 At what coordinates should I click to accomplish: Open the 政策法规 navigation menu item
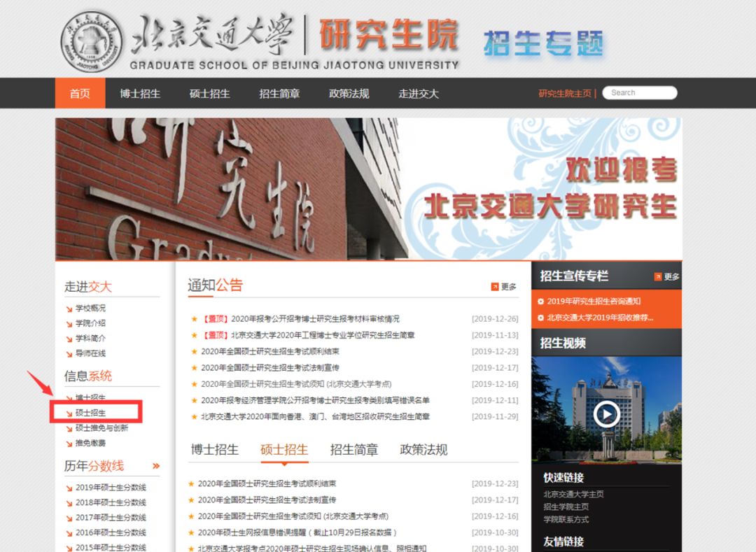pos(347,93)
